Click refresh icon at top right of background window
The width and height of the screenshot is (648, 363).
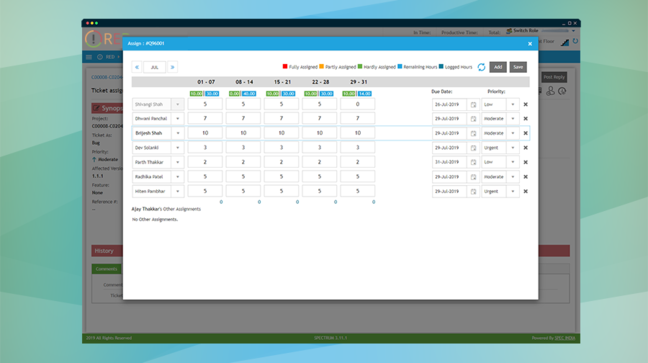(575, 41)
